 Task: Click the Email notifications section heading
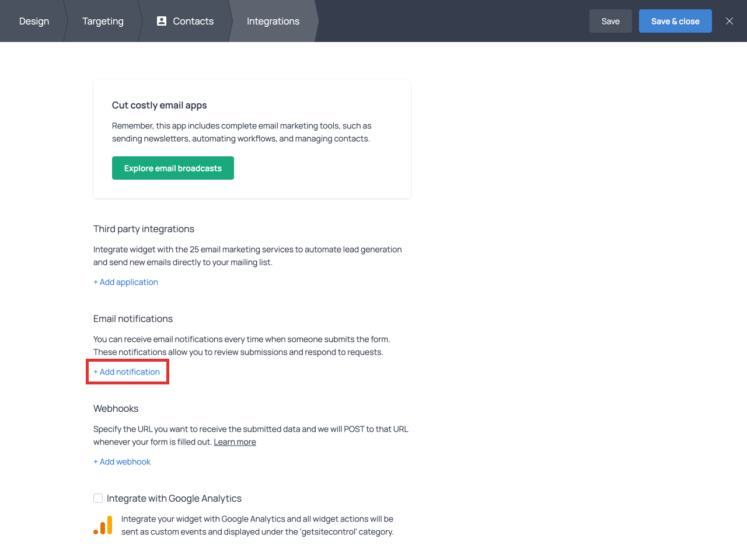point(133,318)
